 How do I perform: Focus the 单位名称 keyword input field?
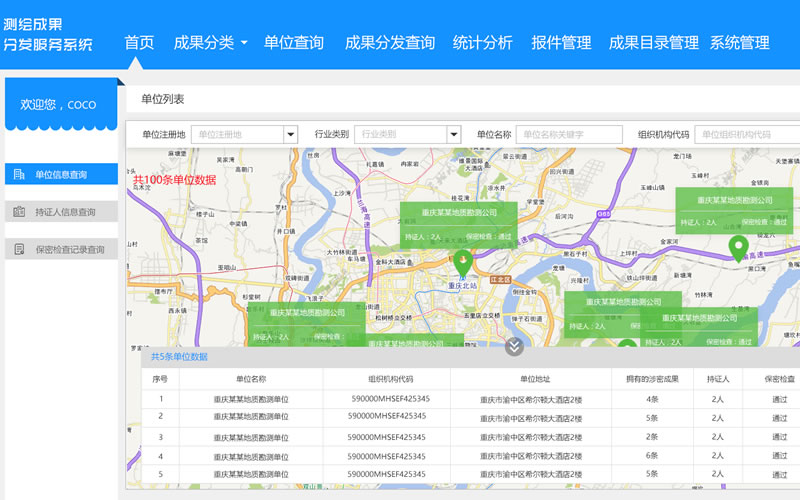pyautogui.click(x=569, y=135)
